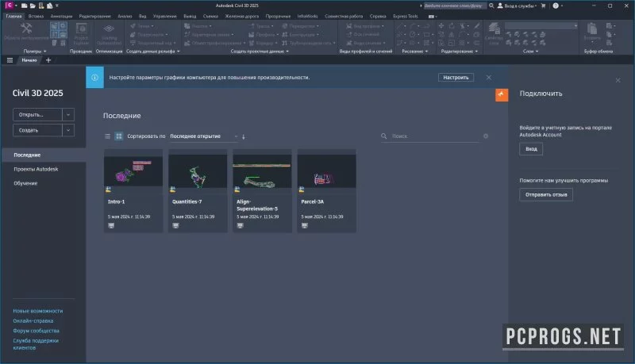This screenshot has height=364, width=635.
Task: Expand the Создать проектные данные panel
Action: click(260, 52)
